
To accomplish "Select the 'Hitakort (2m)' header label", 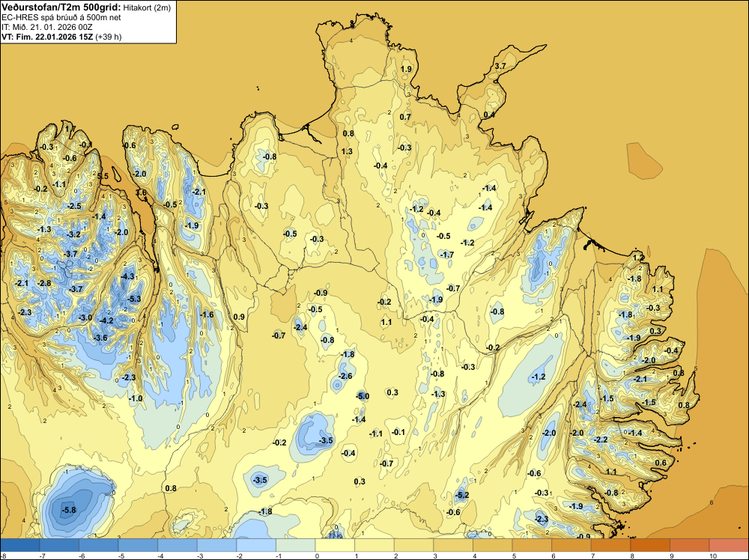I will [147, 7].
